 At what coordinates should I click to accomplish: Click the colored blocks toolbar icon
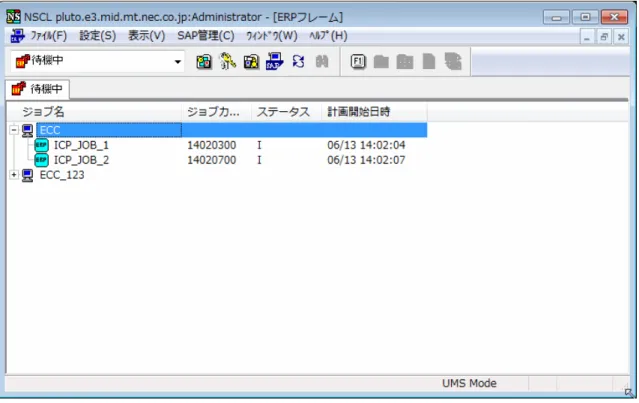tap(204, 62)
